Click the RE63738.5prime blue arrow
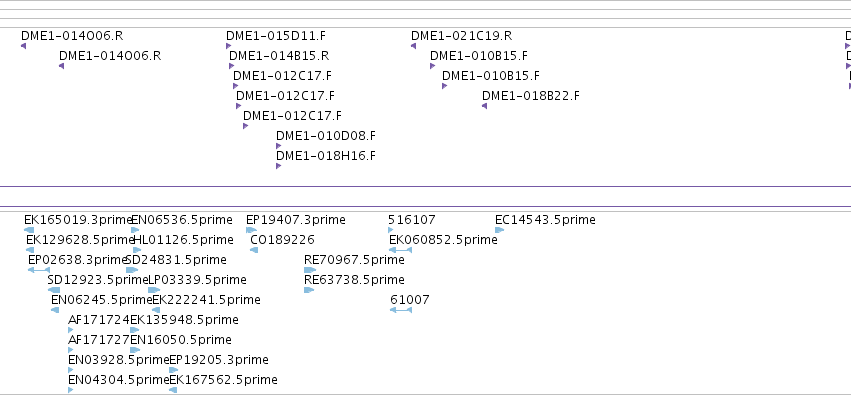 click(309, 290)
